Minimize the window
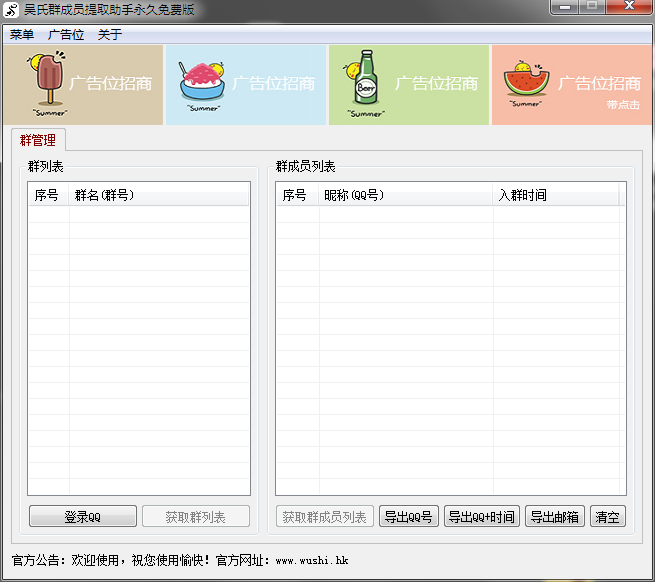Image resolution: width=655 pixels, height=582 pixels. (x=565, y=7)
